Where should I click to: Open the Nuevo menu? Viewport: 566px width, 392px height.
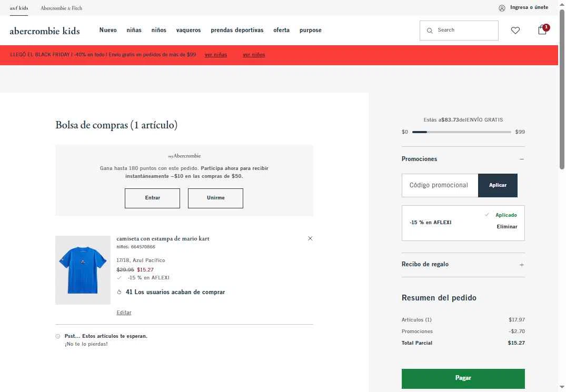pos(108,30)
